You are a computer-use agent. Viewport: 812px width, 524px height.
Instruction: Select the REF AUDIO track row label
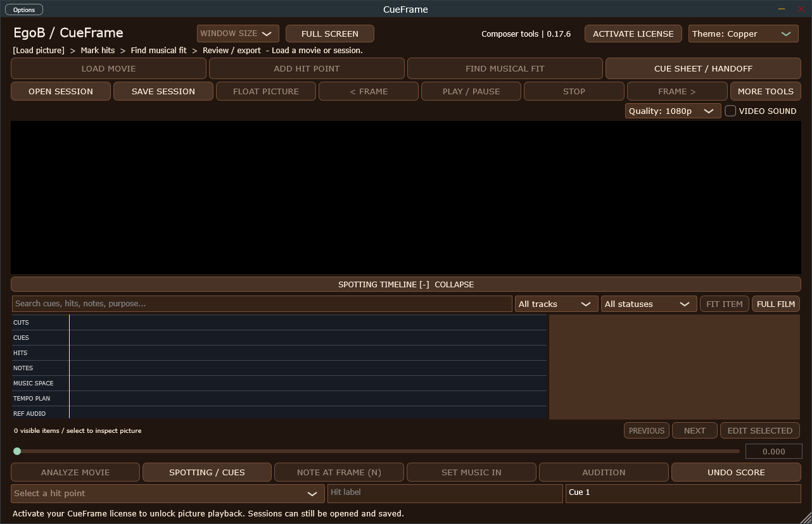(29, 413)
